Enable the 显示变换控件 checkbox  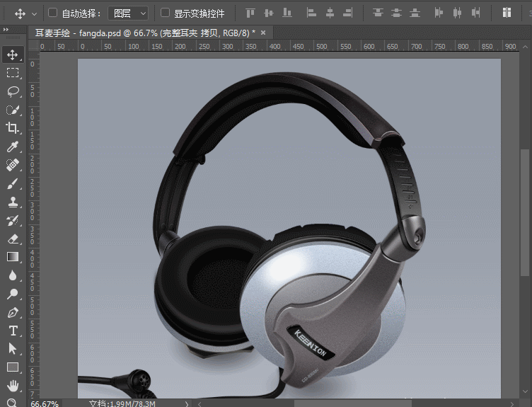click(165, 13)
